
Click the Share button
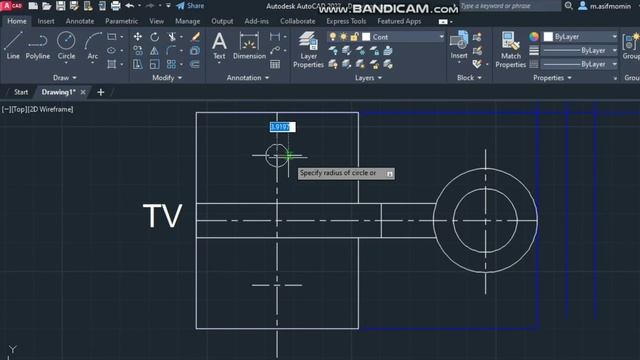(190, 6)
